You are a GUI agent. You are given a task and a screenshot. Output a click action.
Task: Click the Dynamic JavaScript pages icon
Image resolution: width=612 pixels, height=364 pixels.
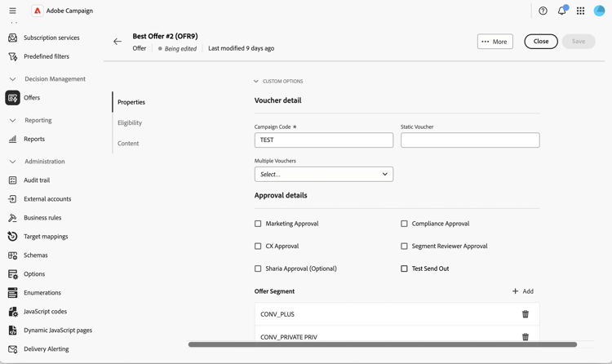(13, 331)
